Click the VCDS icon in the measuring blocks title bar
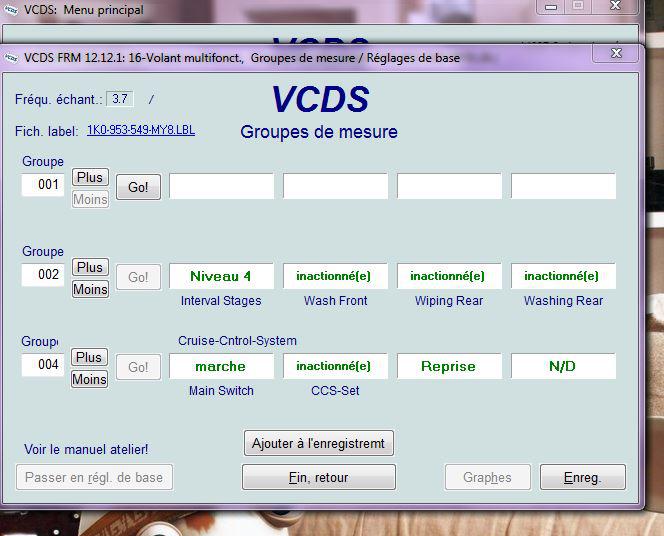 11,57
